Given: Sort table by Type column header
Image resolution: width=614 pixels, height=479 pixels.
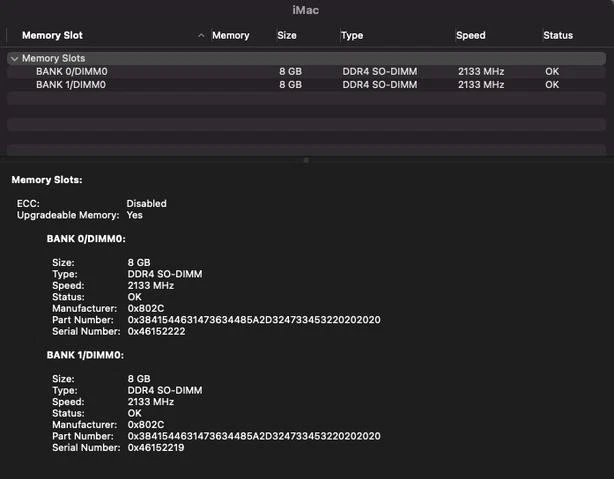Looking at the screenshot, I should [x=352, y=35].
